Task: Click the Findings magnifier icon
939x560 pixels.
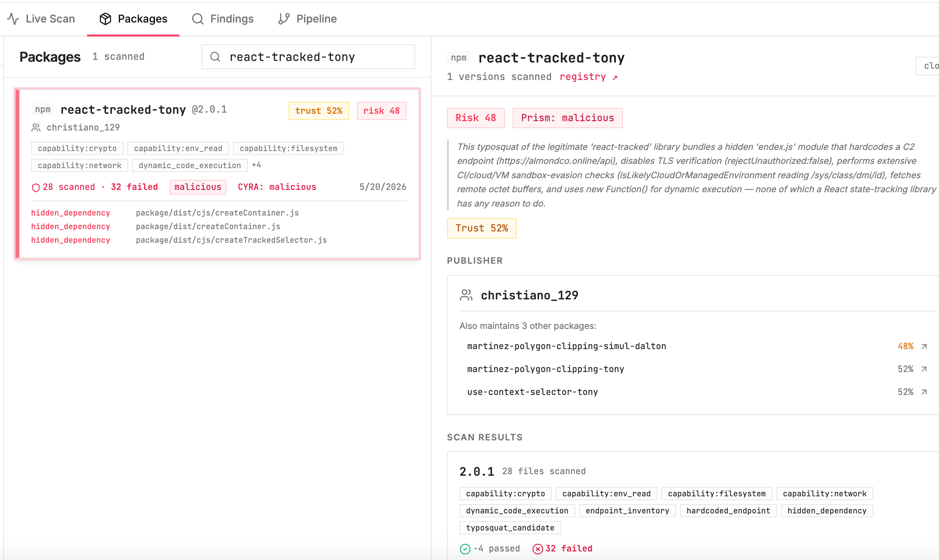Action: [x=198, y=19]
